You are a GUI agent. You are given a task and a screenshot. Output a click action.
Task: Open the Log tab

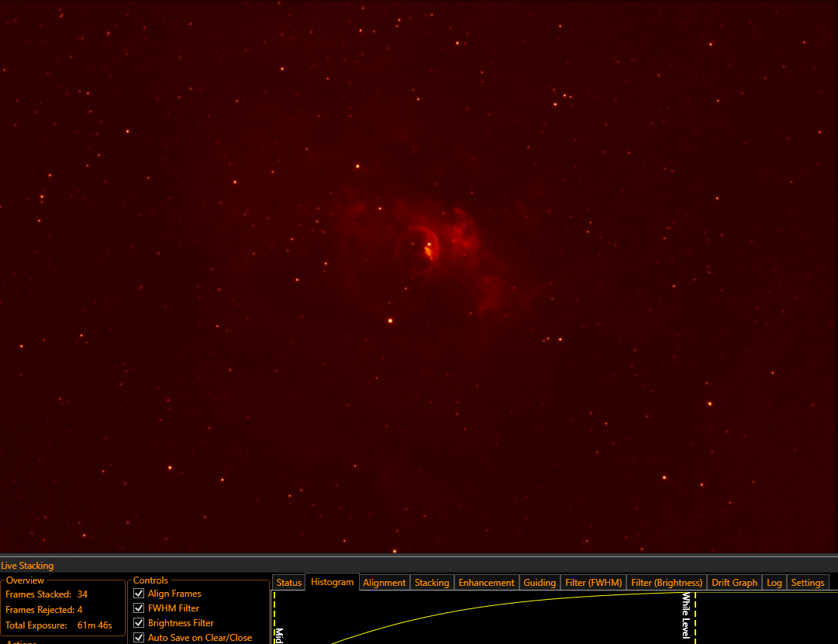[774, 583]
